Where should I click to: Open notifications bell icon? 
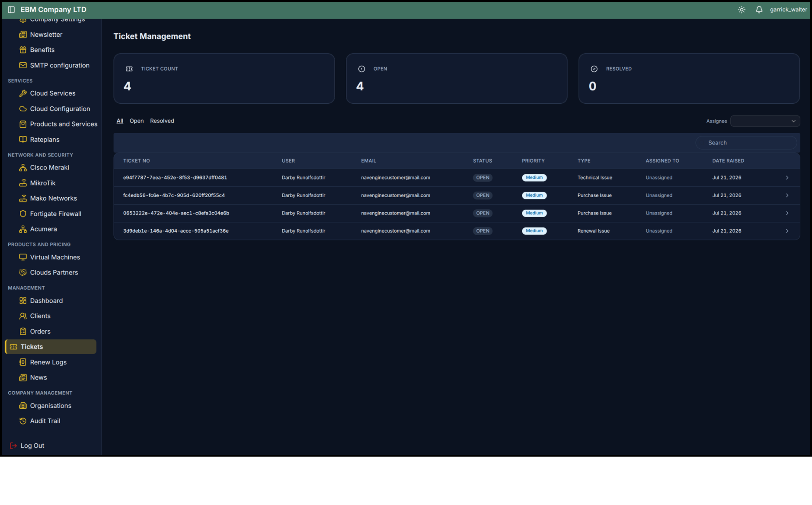(x=759, y=10)
